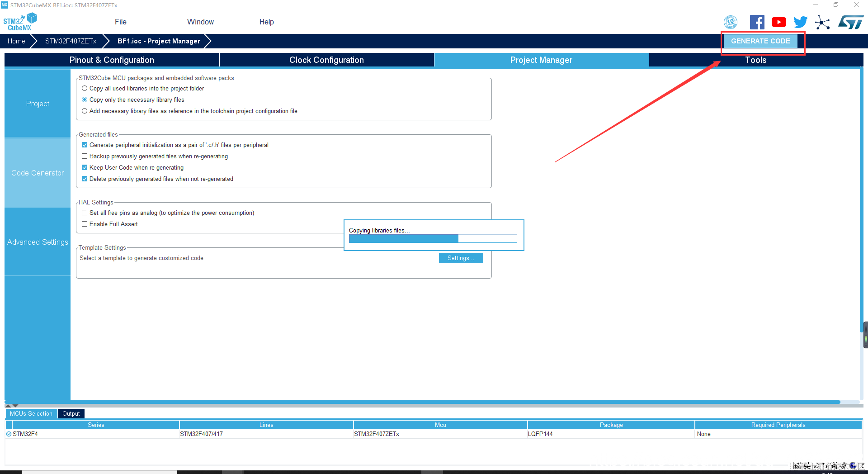Open the ST logo website link
This screenshot has width=868, height=474.
coord(851,22)
